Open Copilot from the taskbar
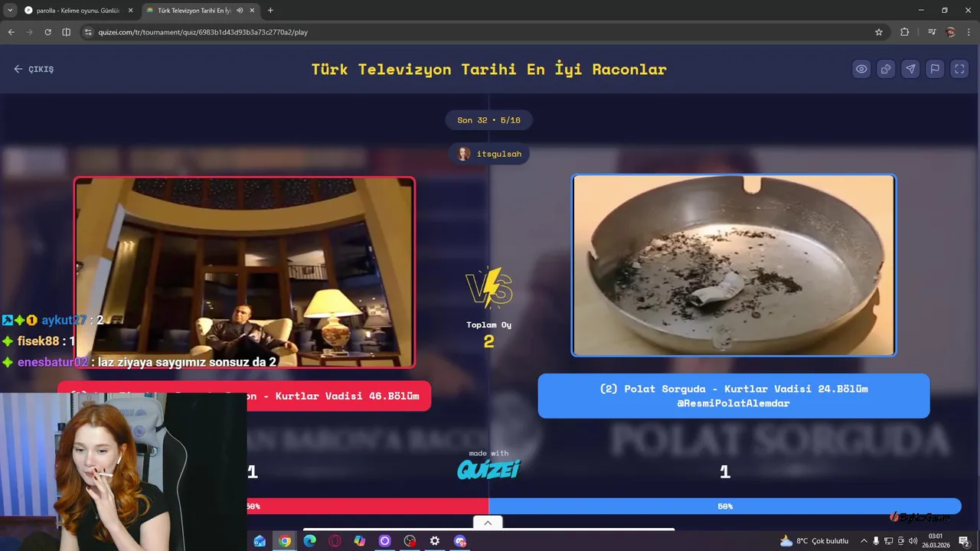 (360, 541)
